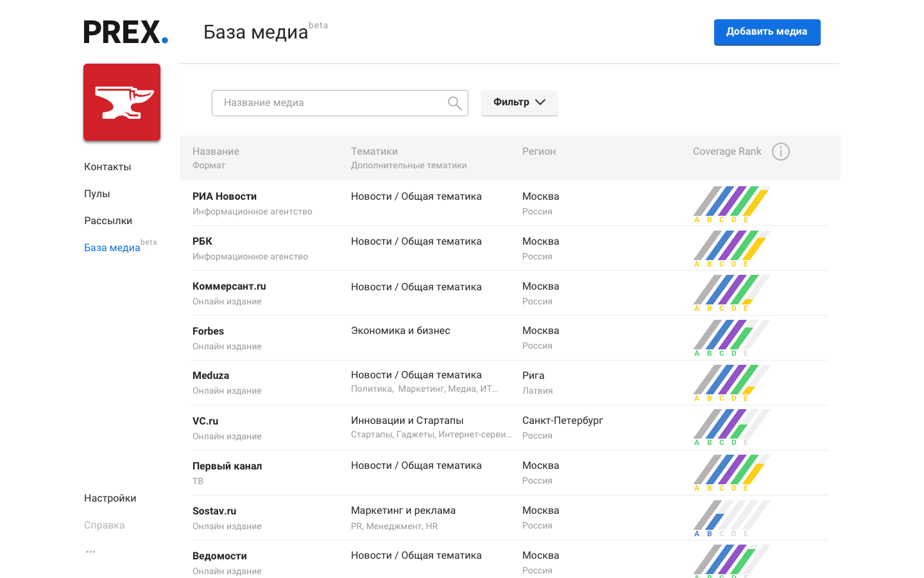The image size is (924, 578).
Task: Click Экономика и бизнес topic of Forbes
Action: 400,331
